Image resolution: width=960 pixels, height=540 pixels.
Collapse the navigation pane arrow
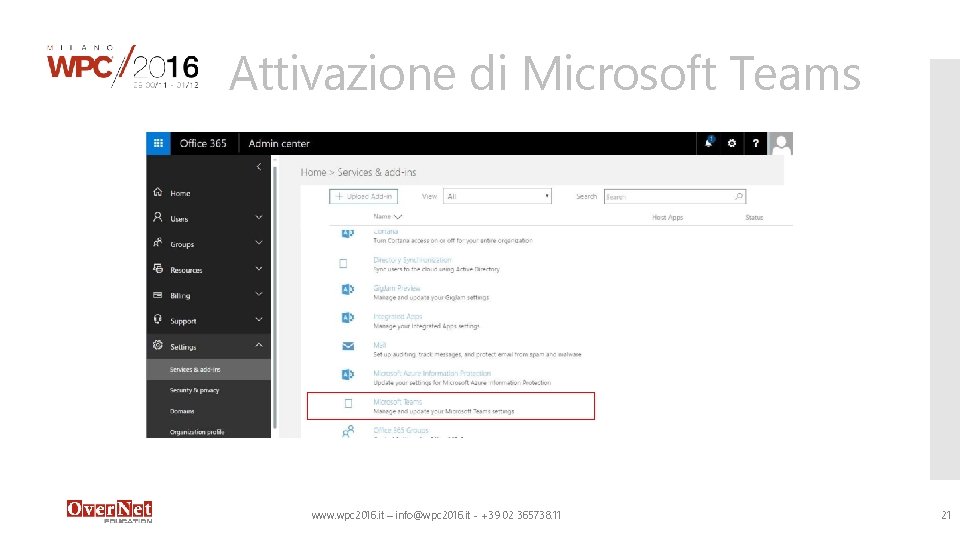[x=259, y=167]
